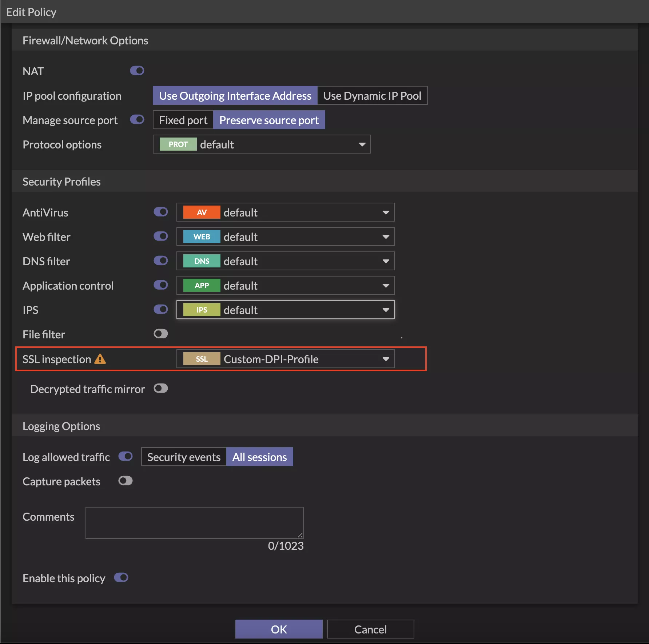The image size is (649, 644).
Task: Click the Security Profiles section header
Action: pyautogui.click(x=325, y=181)
